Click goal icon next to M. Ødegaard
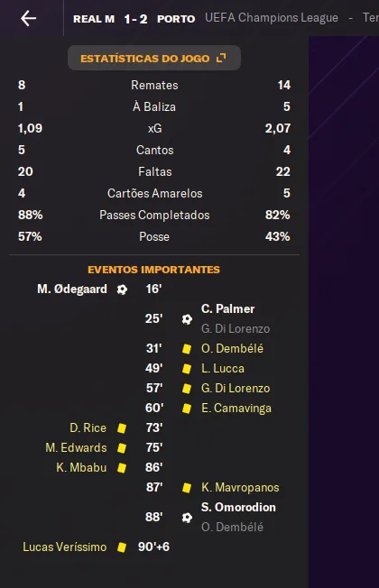 (x=122, y=289)
